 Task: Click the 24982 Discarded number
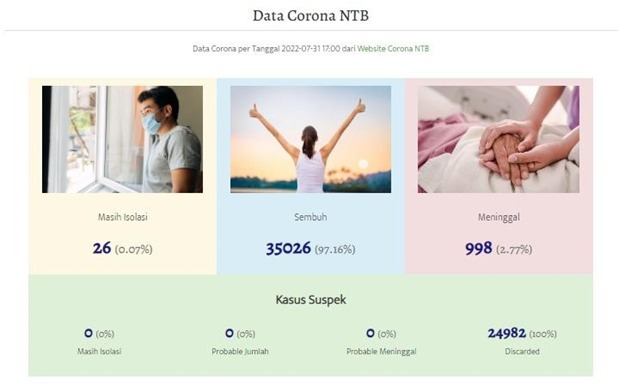[507, 333]
